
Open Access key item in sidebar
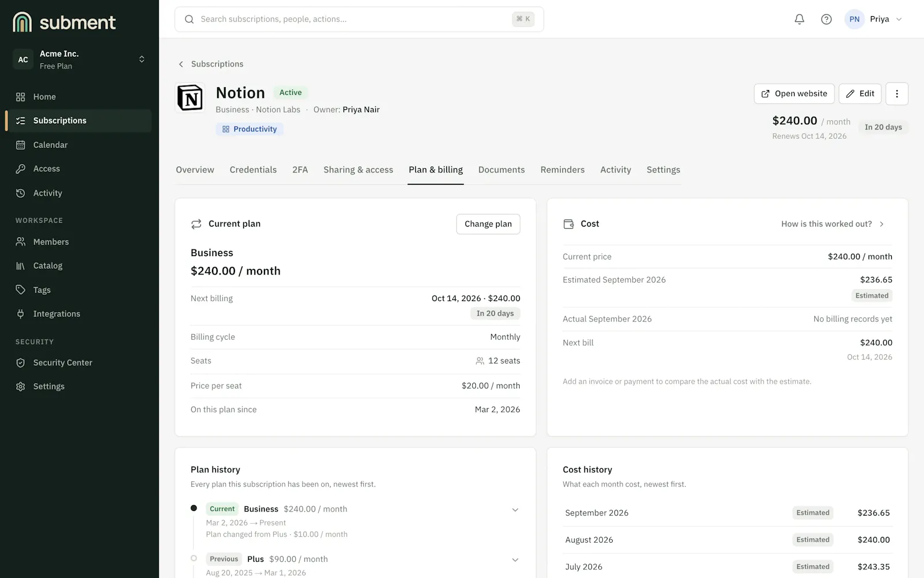pos(79,169)
